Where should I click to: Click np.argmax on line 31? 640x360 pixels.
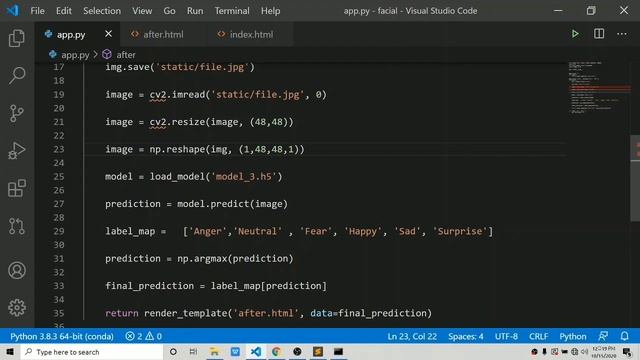[x=202, y=258]
